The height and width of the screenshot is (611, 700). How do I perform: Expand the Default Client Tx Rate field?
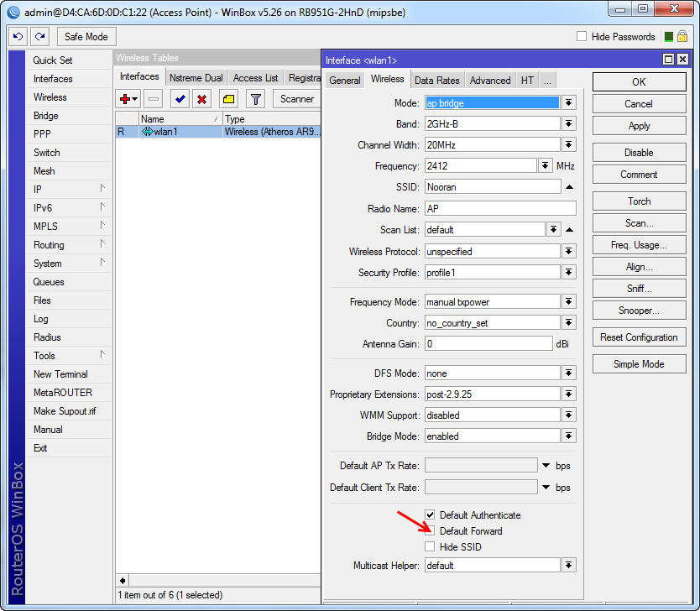click(x=546, y=487)
